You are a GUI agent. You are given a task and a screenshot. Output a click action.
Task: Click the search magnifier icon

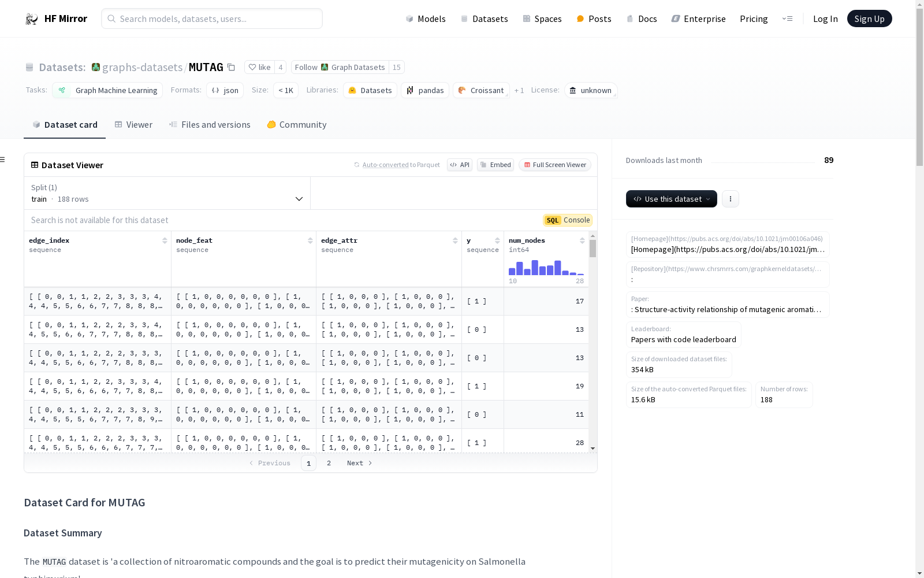pyautogui.click(x=111, y=18)
